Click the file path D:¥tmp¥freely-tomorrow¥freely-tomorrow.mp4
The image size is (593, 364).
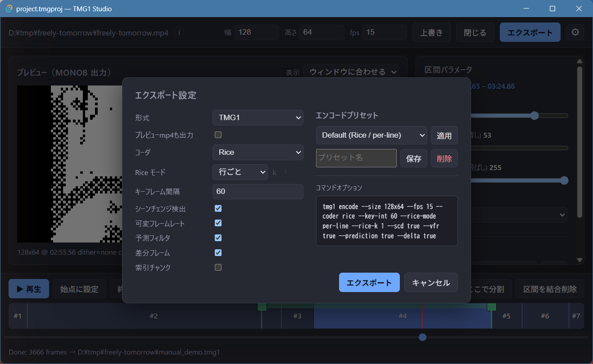[x=89, y=33]
